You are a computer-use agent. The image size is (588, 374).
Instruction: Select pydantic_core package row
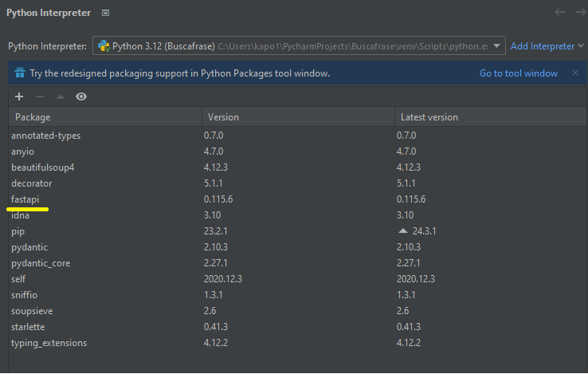click(298, 263)
